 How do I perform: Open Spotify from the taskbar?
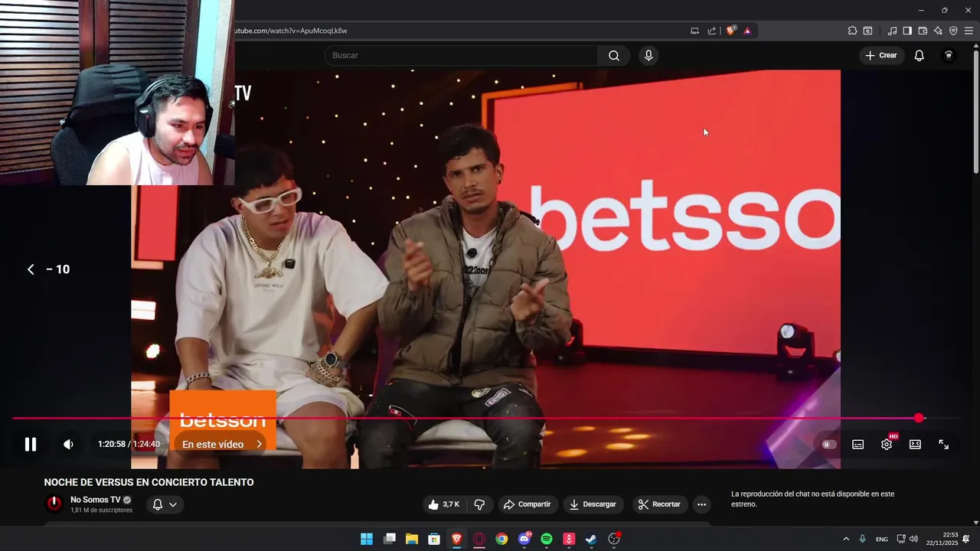point(547,539)
